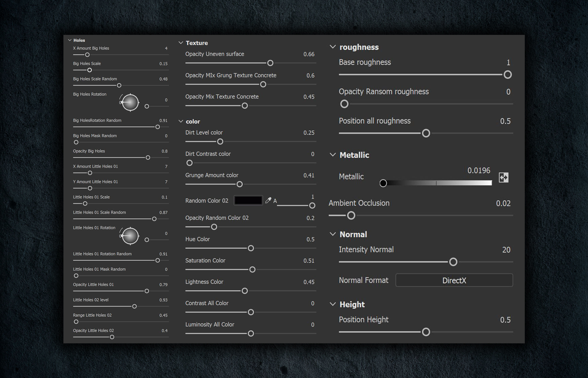Click the expand icon next to Metallic gradient

point(504,177)
